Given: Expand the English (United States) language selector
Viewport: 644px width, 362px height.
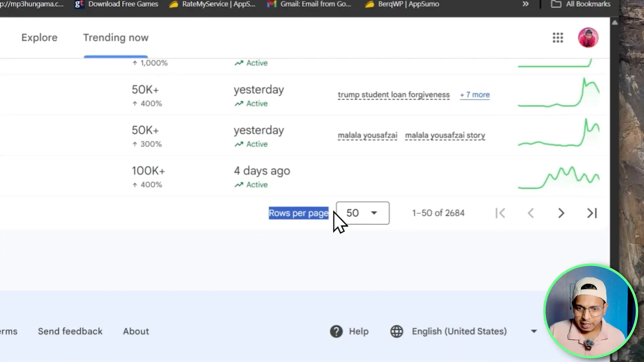Looking at the screenshot, I should [x=534, y=331].
